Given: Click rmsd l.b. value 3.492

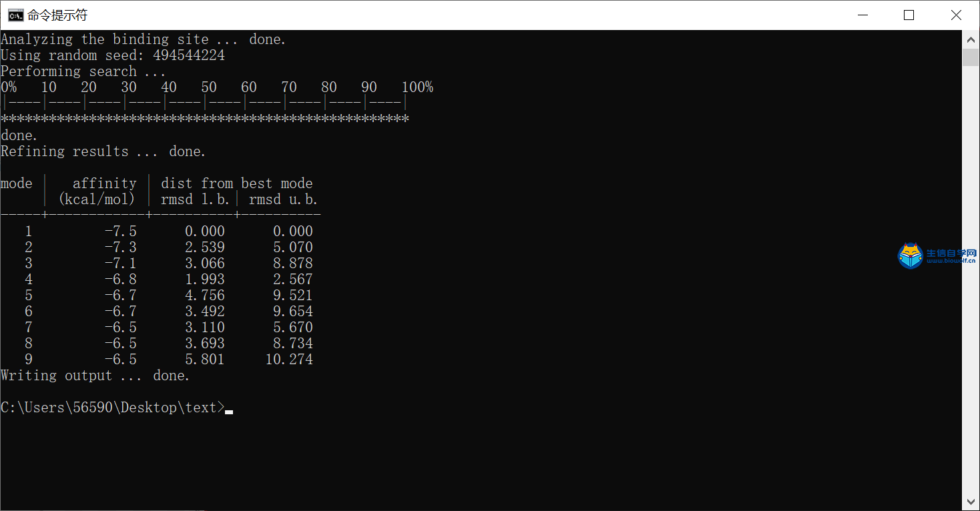Looking at the screenshot, I should (x=205, y=312).
